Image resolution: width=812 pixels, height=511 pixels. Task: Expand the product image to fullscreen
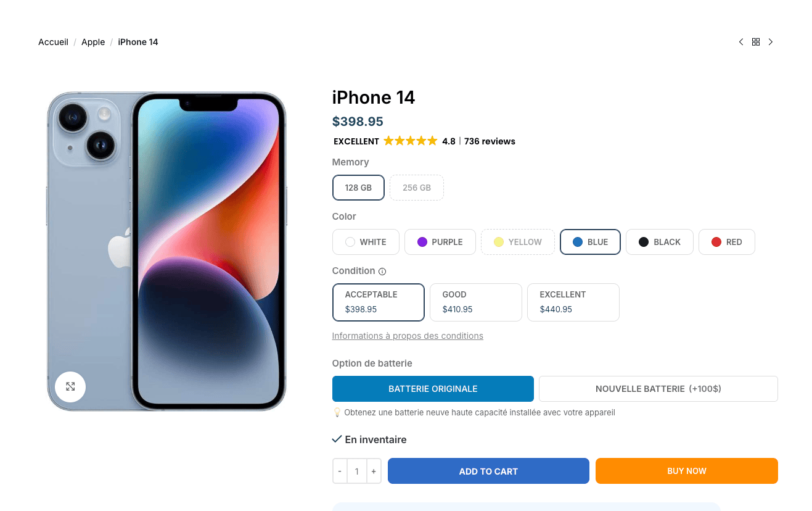pyautogui.click(x=70, y=386)
